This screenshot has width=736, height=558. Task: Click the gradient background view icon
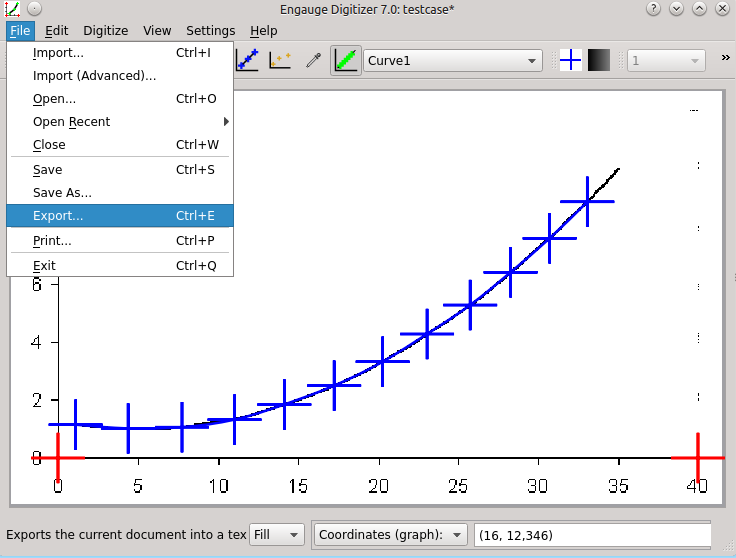coord(598,61)
